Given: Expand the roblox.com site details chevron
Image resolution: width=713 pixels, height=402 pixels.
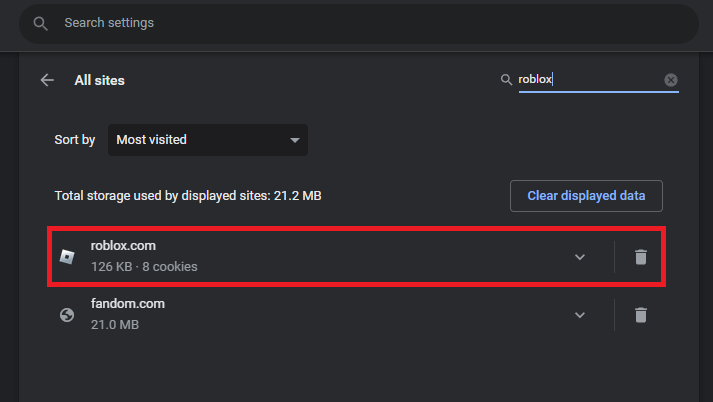Looking at the screenshot, I should coord(579,257).
